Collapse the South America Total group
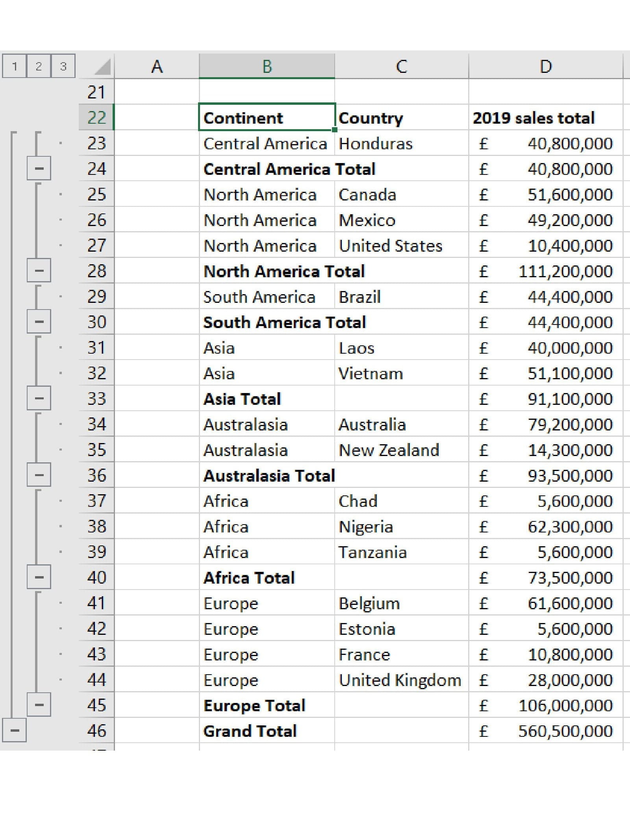630x840 pixels. click(x=39, y=322)
